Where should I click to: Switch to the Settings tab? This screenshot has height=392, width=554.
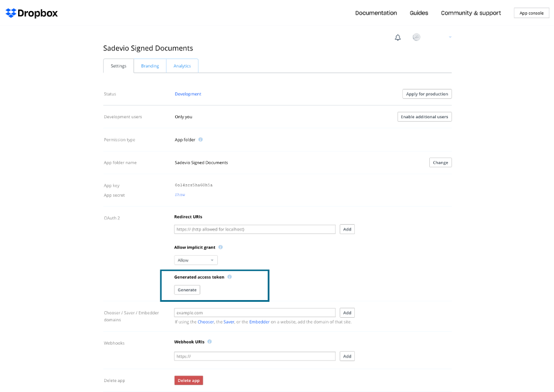[118, 66]
